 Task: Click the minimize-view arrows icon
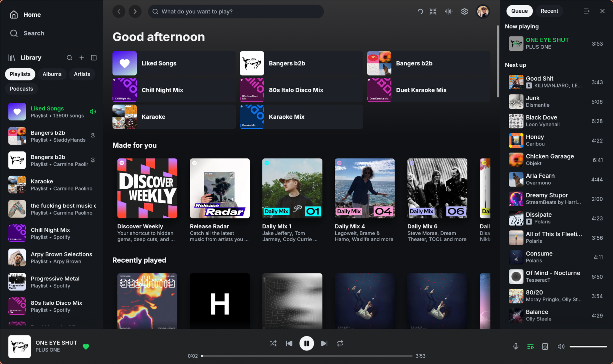click(433, 12)
